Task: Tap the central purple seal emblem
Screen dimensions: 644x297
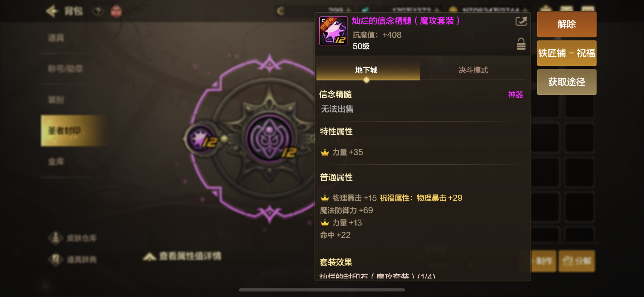Action: pos(269,138)
